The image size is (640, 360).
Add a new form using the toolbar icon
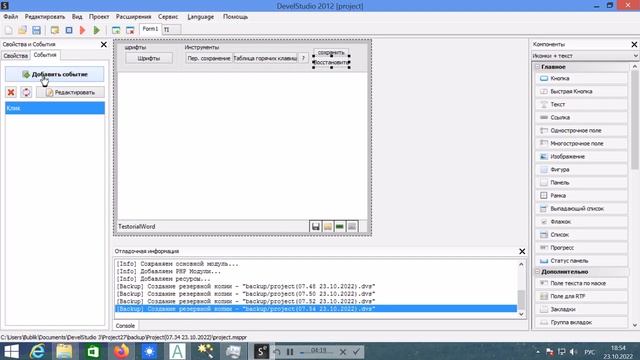(116, 30)
